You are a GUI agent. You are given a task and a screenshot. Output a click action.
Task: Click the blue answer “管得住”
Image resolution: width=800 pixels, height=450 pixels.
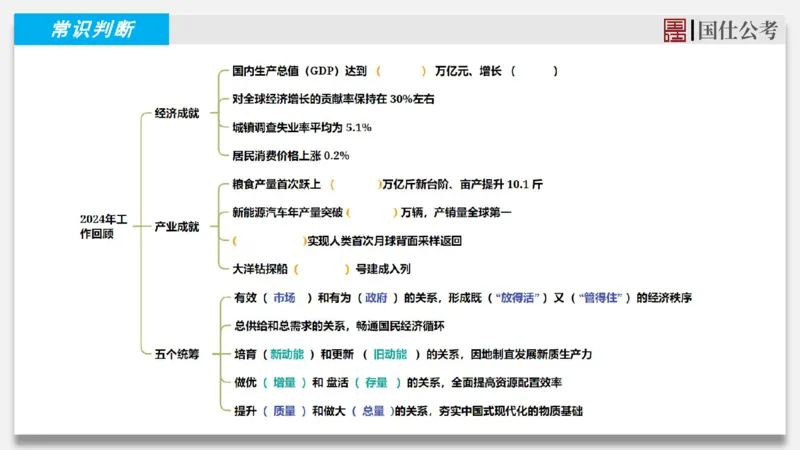point(601,297)
